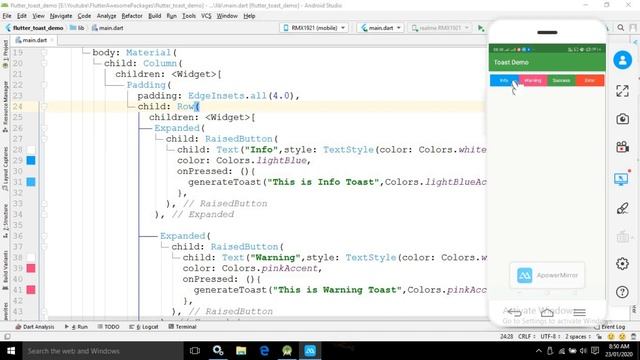The height and width of the screenshot is (360, 640).
Task: Open the Logcat tool window
Action: (144, 327)
